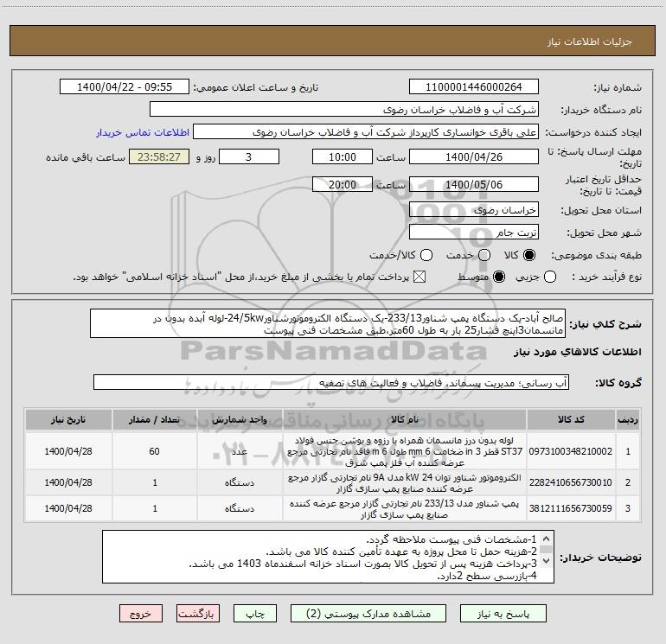Click the remaining days field showing 3
This screenshot has height=644, width=666.
pyautogui.click(x=249, y=156)
